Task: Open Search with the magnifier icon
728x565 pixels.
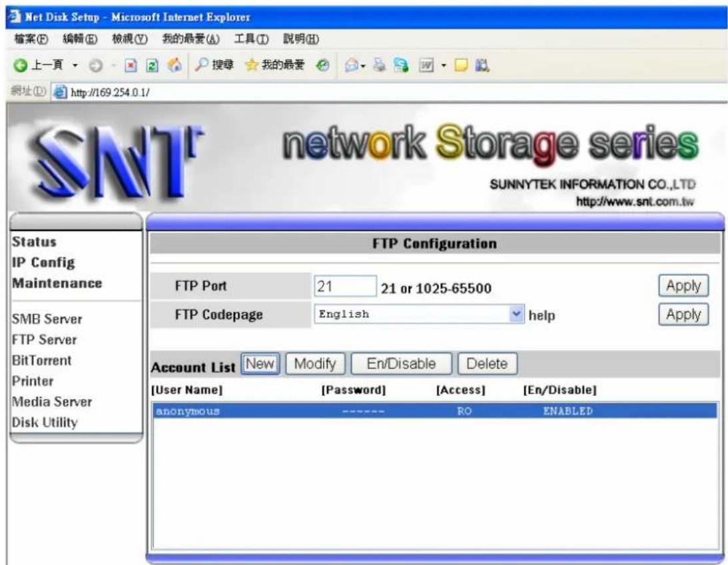Action: pos(214,65)
